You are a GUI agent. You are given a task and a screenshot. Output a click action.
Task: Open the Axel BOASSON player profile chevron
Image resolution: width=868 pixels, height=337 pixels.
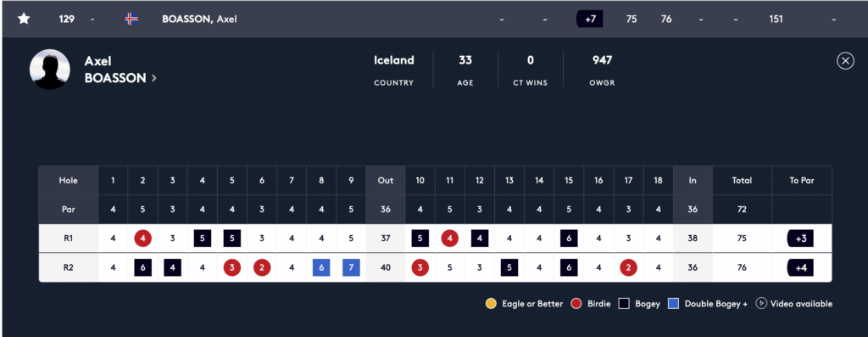click(x=154, y=78)
